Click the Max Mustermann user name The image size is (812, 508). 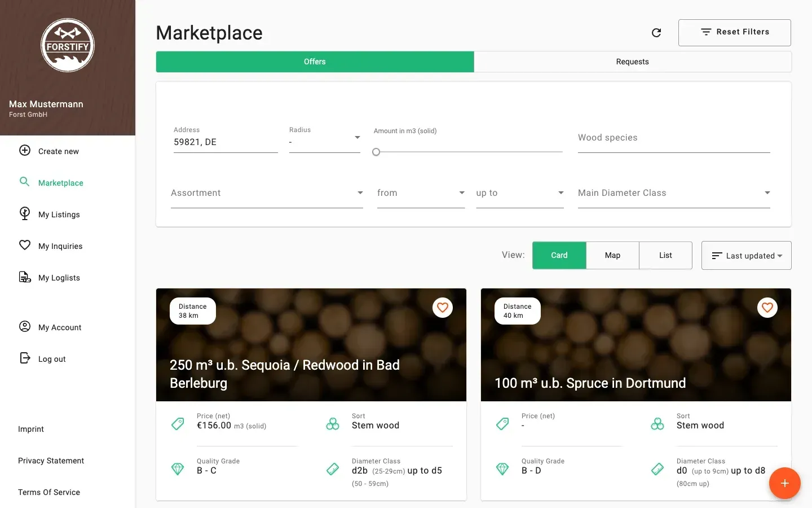(46, 104)
